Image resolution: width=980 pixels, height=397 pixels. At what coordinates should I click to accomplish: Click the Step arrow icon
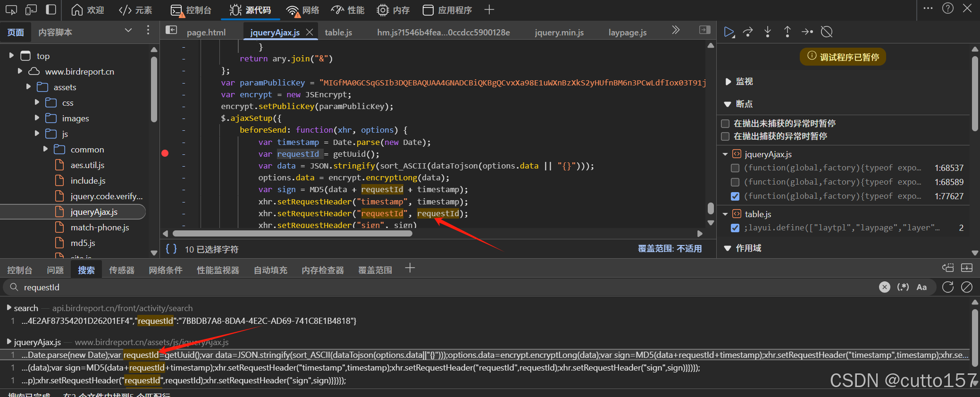[807, 32]
